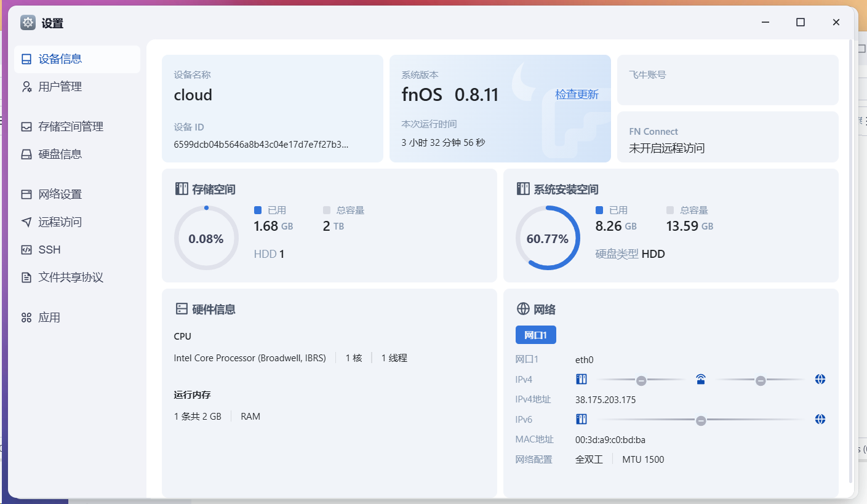Click the 8.26 GB used value
The image size is (867, 504).
coord(616,226)
